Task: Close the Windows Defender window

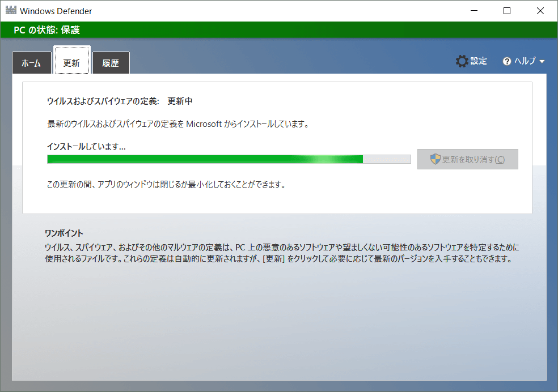Action: [540, 11]
